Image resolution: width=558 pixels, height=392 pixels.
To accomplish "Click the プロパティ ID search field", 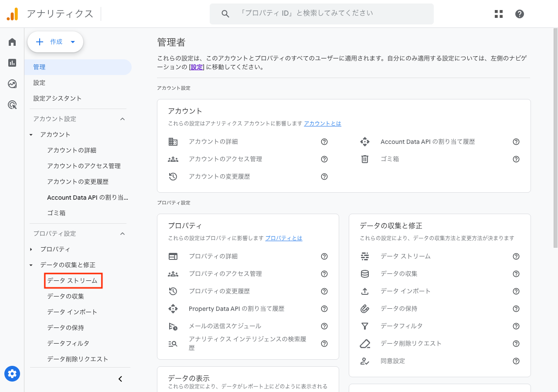I will tap(322, 14).
